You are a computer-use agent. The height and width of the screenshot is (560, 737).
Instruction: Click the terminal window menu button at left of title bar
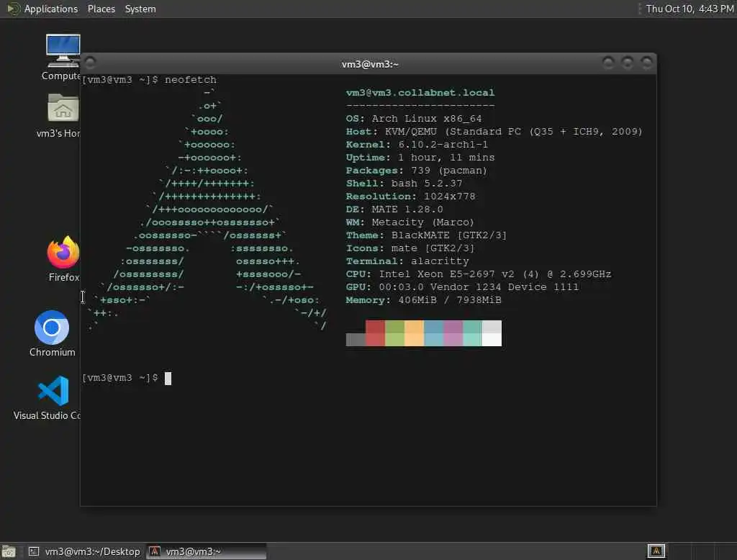point(91,63)
